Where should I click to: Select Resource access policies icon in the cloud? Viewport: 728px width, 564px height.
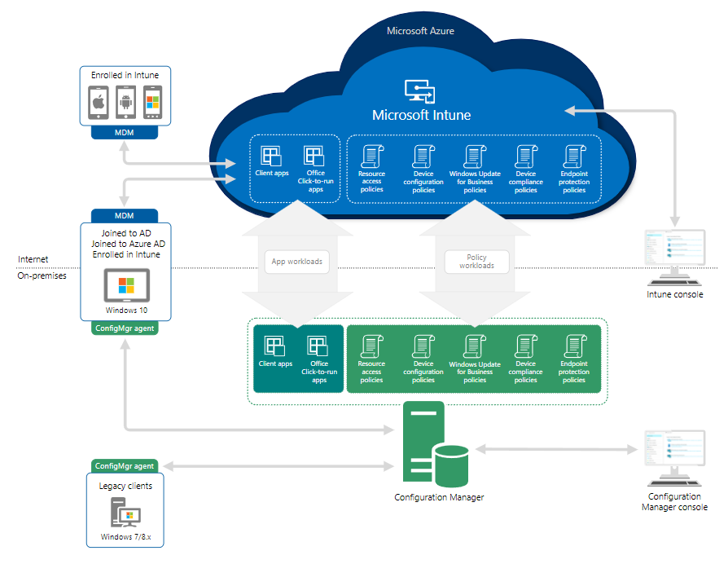[x=372, y=156]
